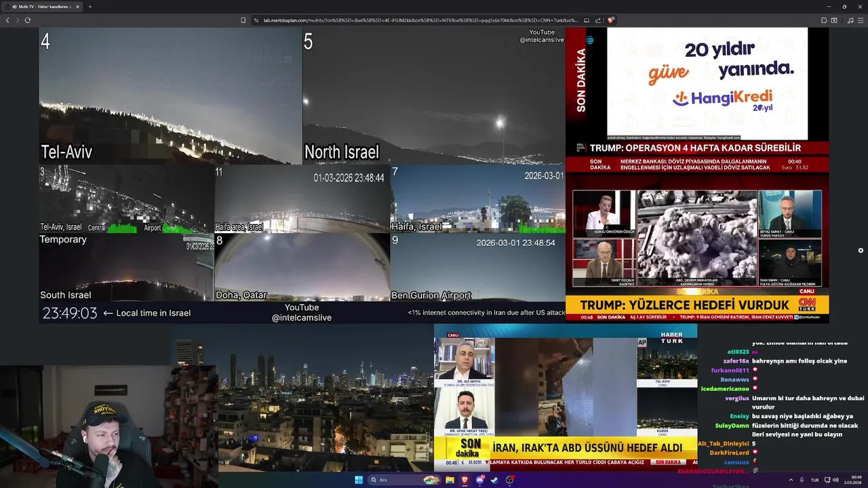Click chat username zafer16x
Viewport: 868px width, 488px height.
click(x=735, y=361)
